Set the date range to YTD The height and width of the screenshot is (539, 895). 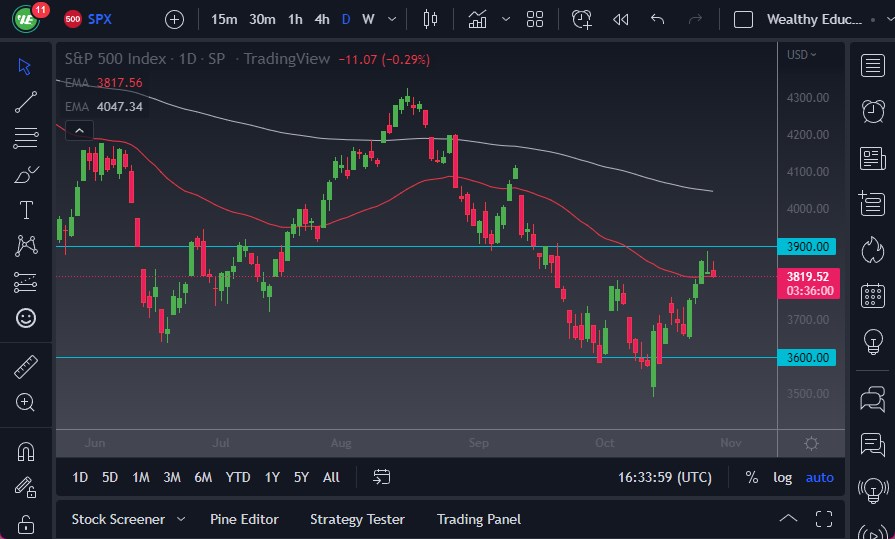coord(238,477)
